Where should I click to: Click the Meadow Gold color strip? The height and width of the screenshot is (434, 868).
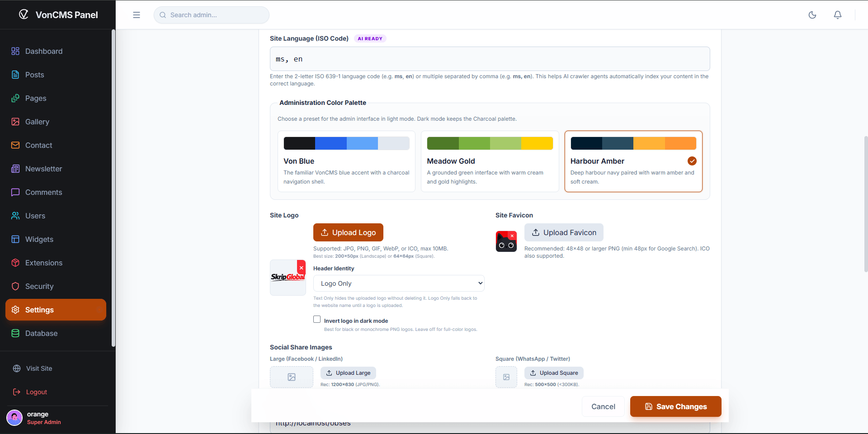490,143
